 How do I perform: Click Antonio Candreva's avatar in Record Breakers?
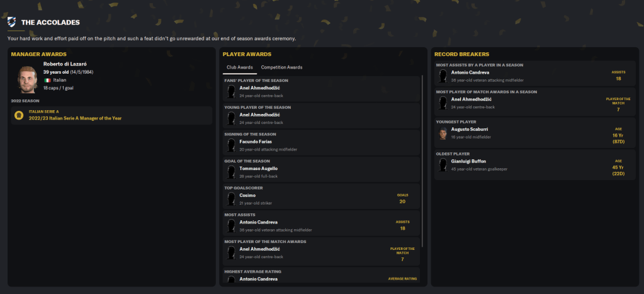coord(444,76)
